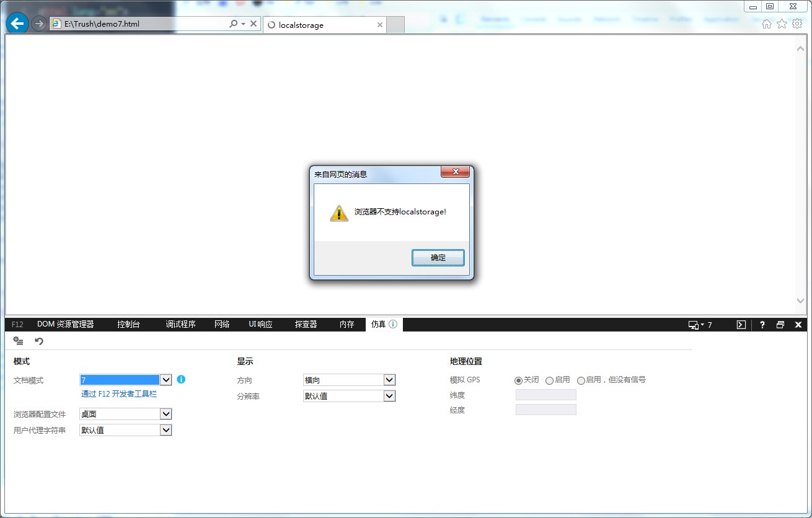Viewport: 812px width, 518px height.
Task: Click the F12 tools help question mark
Action: click(762, 325)
